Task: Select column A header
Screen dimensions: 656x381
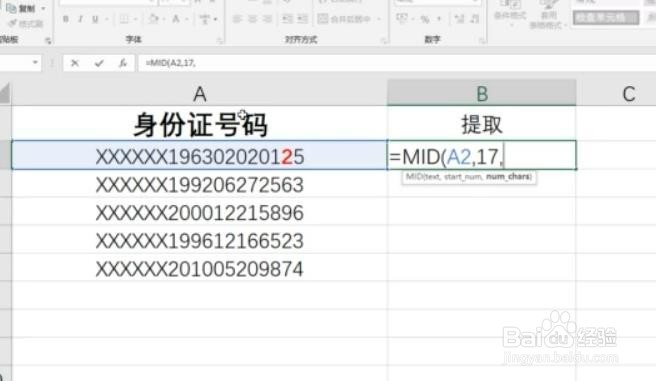Action: pyautogui.click(x=200, y=94)
